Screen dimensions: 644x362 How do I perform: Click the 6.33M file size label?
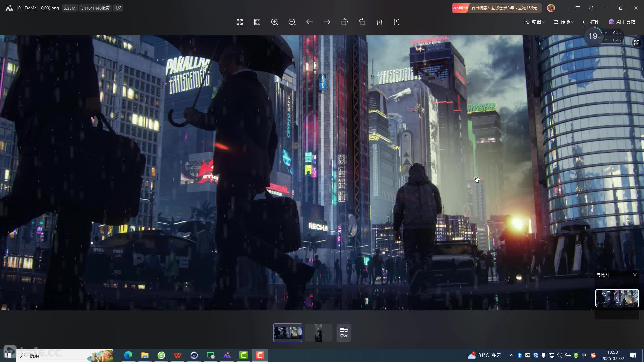[69, 8]
